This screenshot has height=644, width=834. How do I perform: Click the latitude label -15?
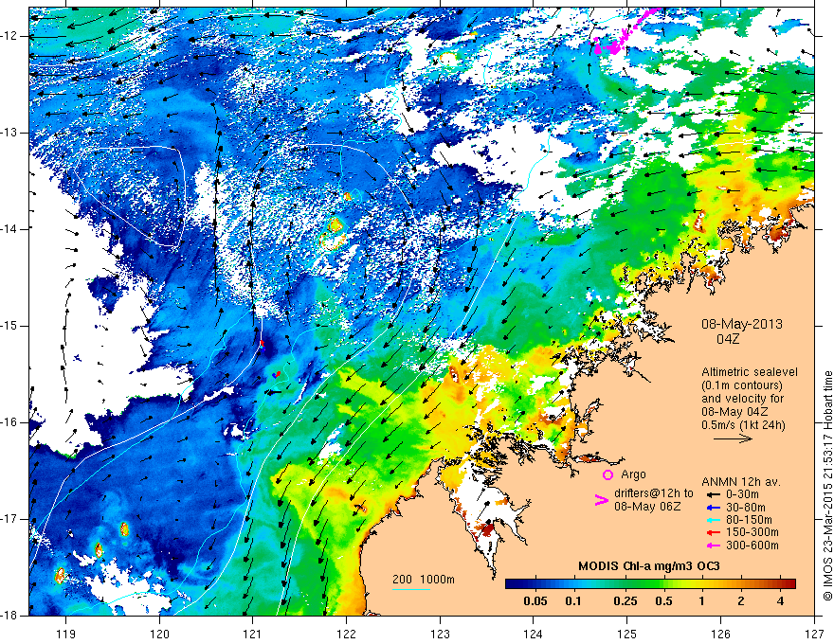coord(9,326)
